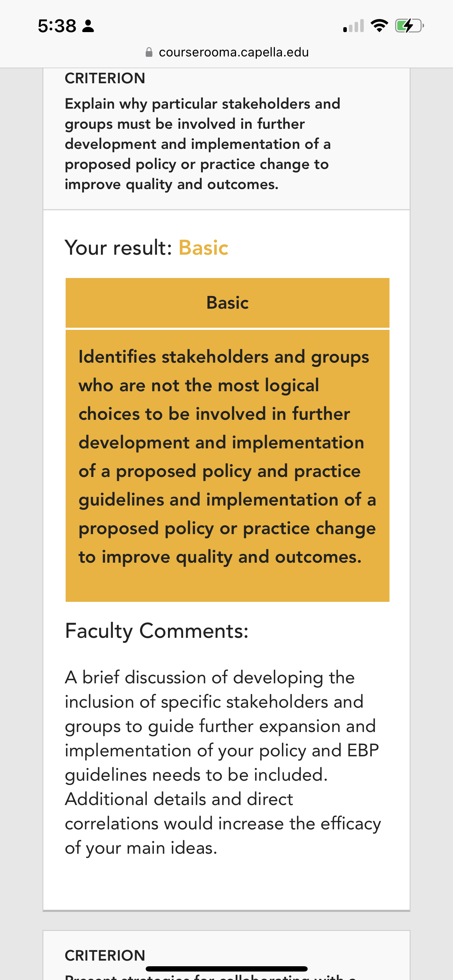This screenshot has width=453, height=980.
Task: Tap the first CRITERION heading
Action: pyautogui.click(x=105, y=78)
